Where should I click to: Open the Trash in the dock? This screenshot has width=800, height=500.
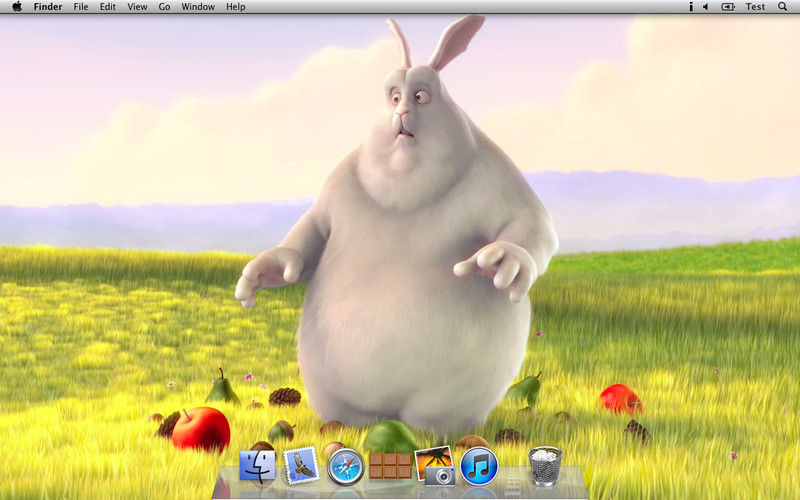(545, 466)
